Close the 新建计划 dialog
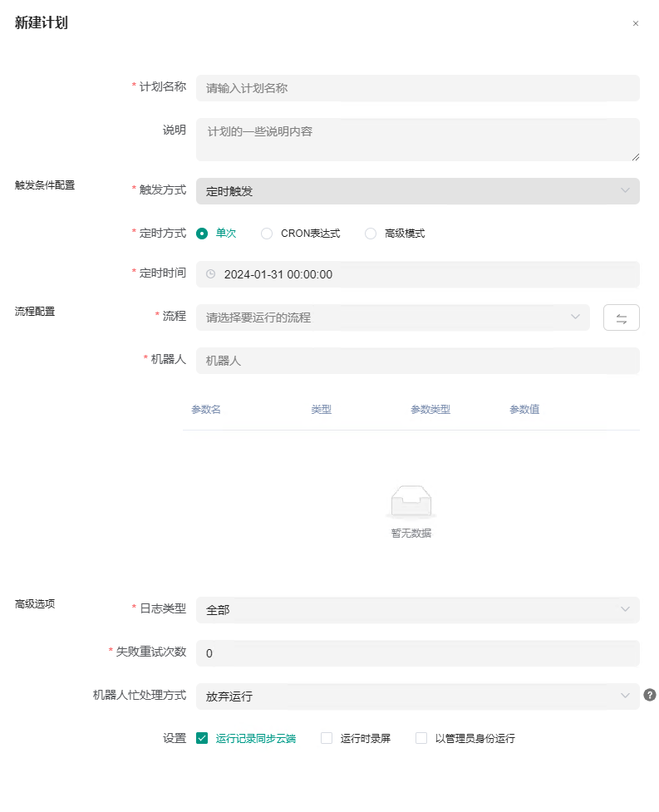This screenshot has height=812, width=659. (x=635, y=23)
